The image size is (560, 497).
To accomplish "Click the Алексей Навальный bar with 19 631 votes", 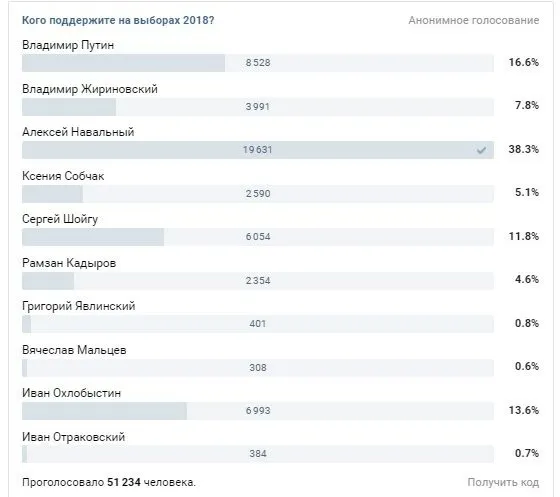I will (x=258, y=150).
